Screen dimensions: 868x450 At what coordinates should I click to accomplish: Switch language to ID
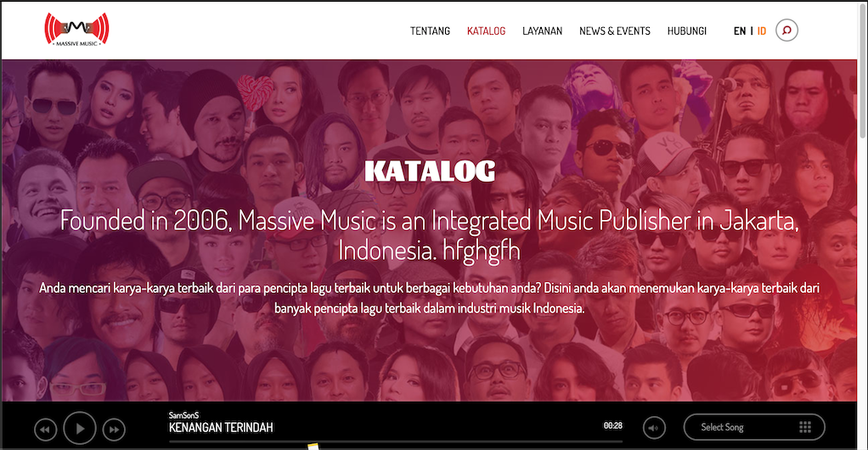click(762, 31)
